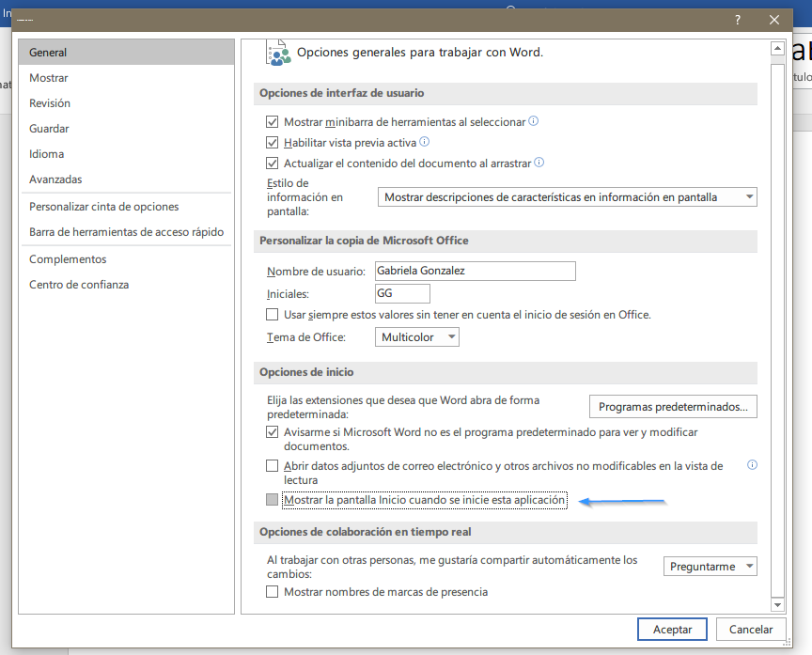Click the Nombre de usuario text field

(x=475, y=272)
